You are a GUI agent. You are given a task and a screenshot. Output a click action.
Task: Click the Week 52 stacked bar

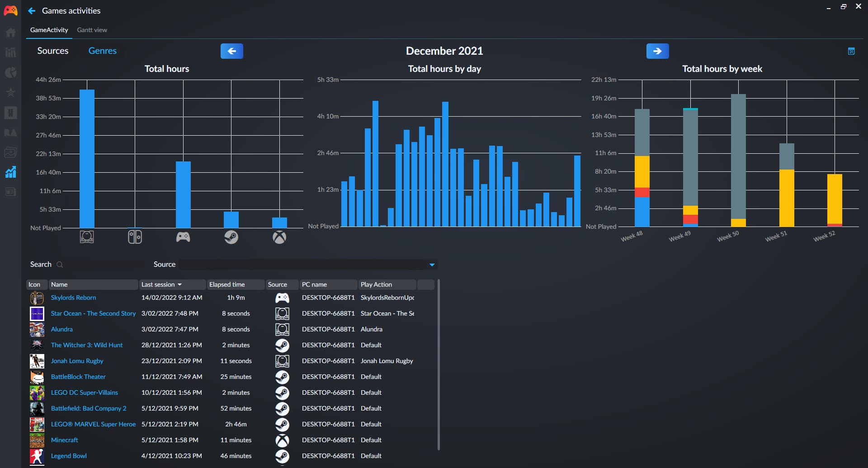point(835,200)
